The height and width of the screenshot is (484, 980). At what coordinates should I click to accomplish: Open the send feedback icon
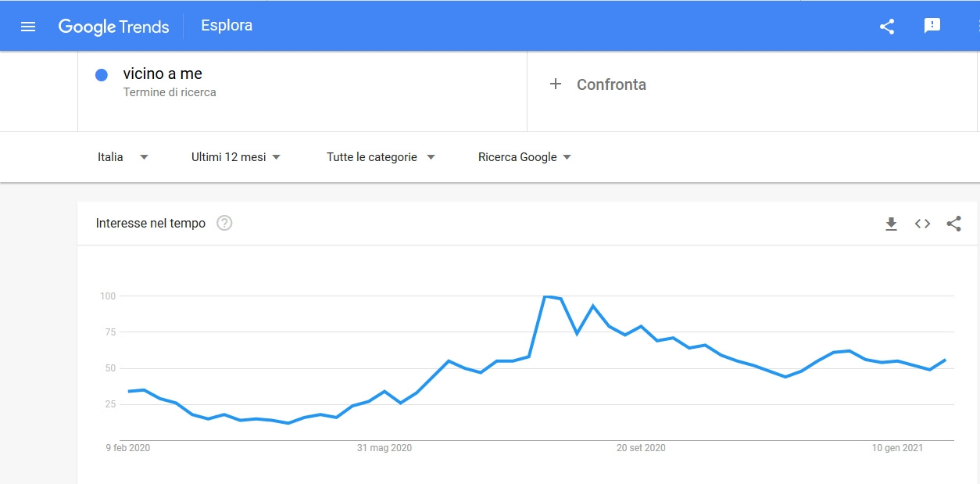[932, 26]
